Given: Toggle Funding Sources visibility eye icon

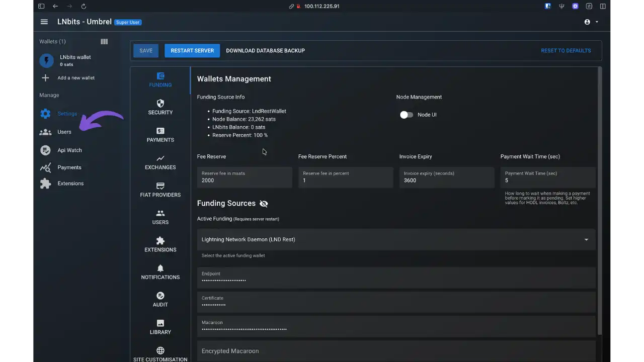Looking at the screenshot, I should pos(264,203).
